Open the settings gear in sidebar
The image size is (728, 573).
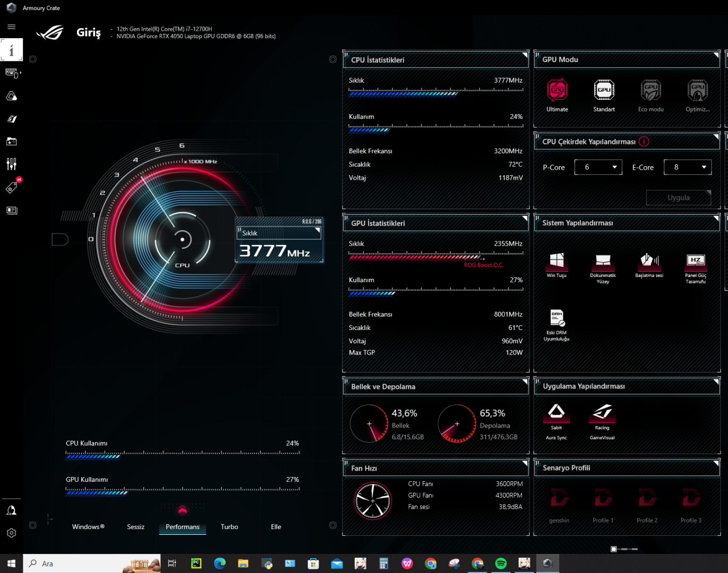(11, 533)
